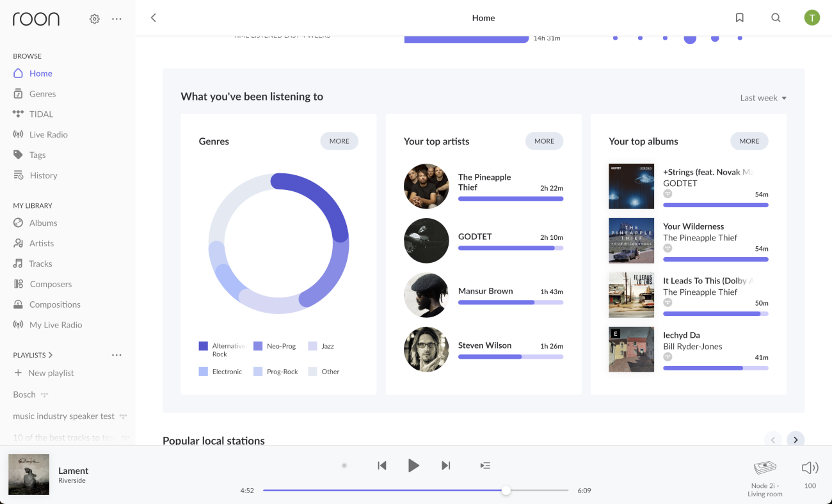Screen dimensions: 832x504
Task: Play the current track
Action: (x=414, y=466)
